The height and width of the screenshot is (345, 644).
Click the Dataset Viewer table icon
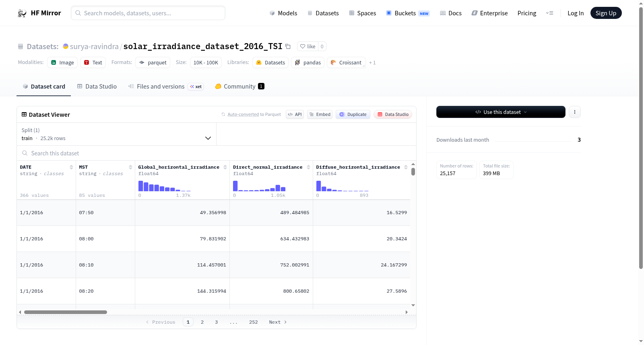24,114
